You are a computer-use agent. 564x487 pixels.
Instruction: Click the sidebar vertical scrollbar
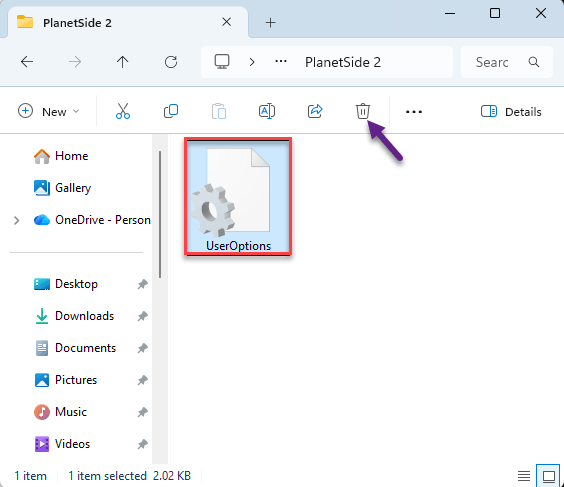[160, 215]
